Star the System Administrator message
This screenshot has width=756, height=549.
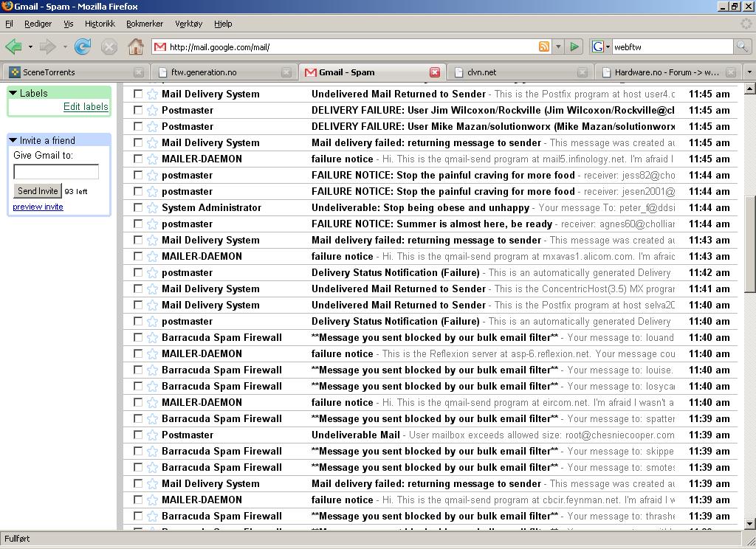[x=152, y=208]
